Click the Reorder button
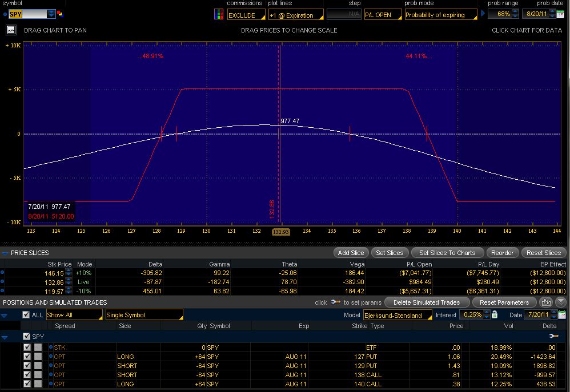Viewport: 570px width, 392px height. pos(502,253)
